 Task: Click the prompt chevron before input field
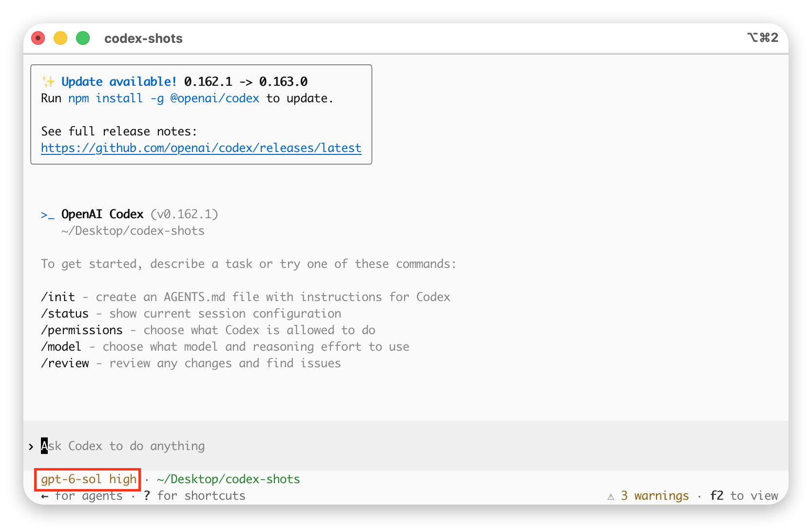31,447
